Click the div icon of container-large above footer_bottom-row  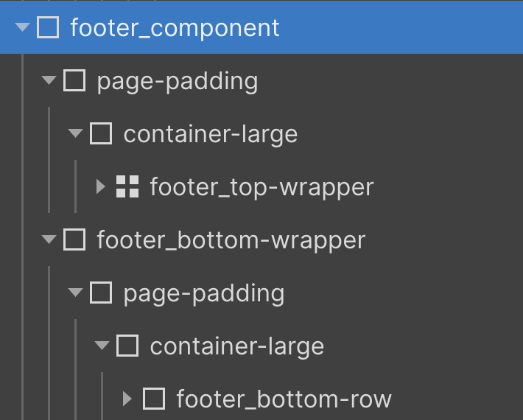[x=127, y=346]
